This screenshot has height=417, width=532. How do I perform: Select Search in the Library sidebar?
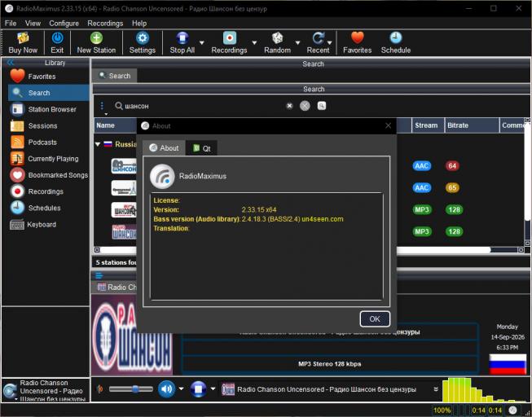(49, 93)
